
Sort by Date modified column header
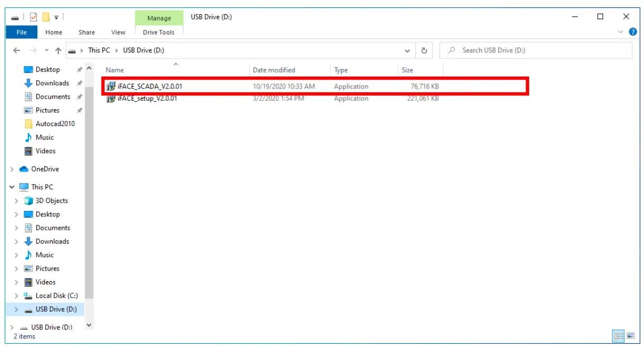(290, 70)
